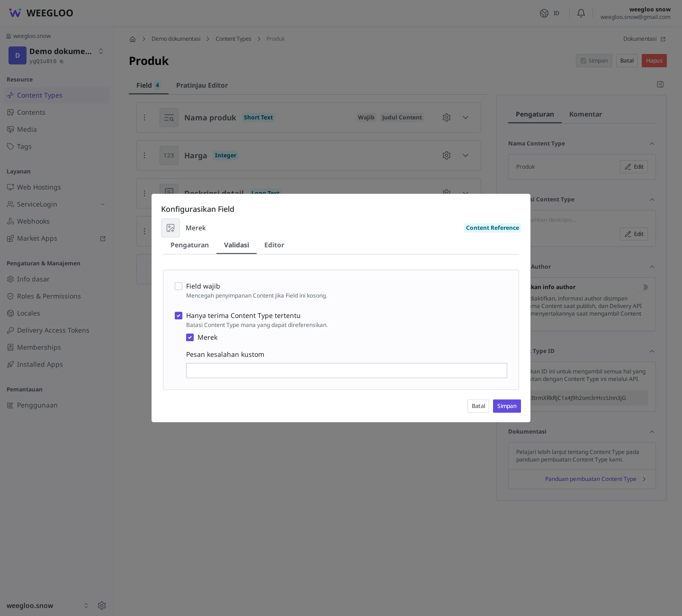Click the red Hapus button
Viewport: 682px width, 616px height.
654,61
